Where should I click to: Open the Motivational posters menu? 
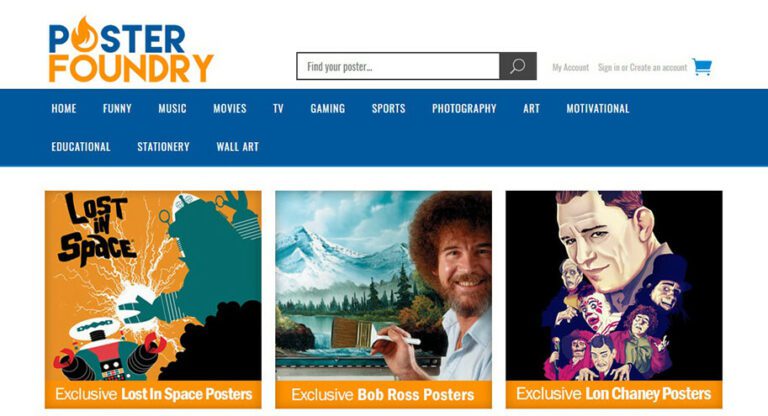coord(598,108)
